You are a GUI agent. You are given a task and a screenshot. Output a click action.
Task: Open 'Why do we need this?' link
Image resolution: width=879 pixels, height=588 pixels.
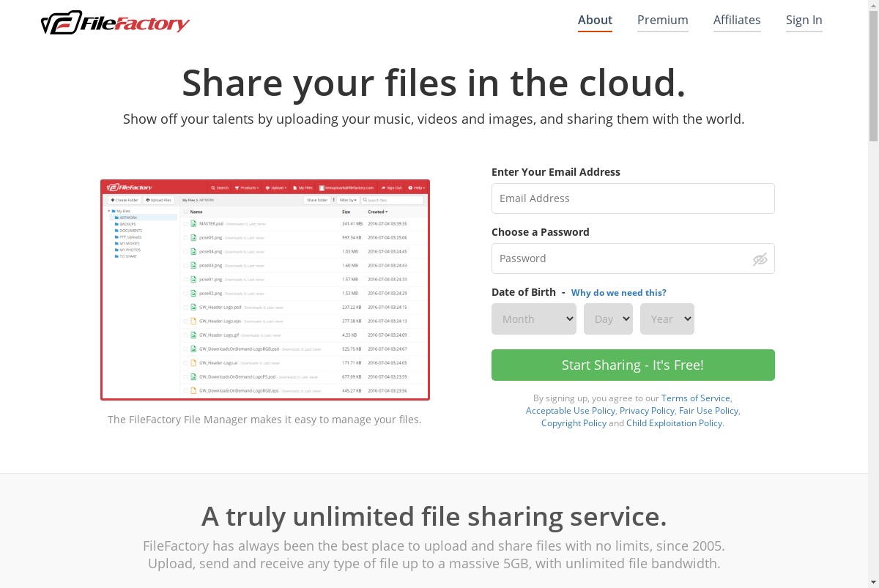click(619, 293)
